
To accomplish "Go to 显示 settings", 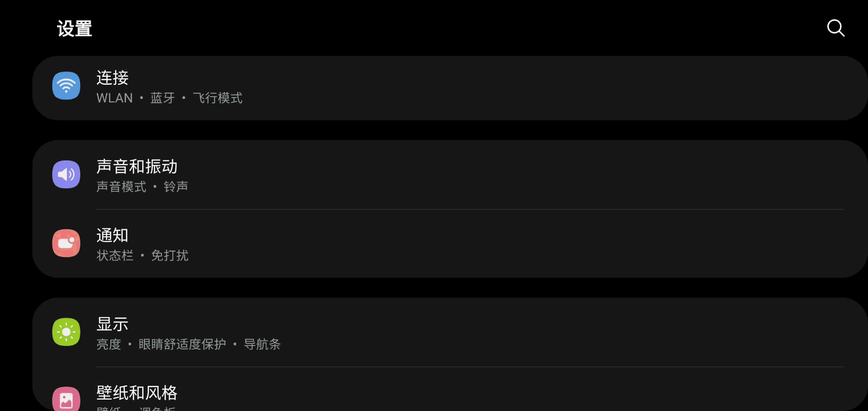I will tap(113, 324).
